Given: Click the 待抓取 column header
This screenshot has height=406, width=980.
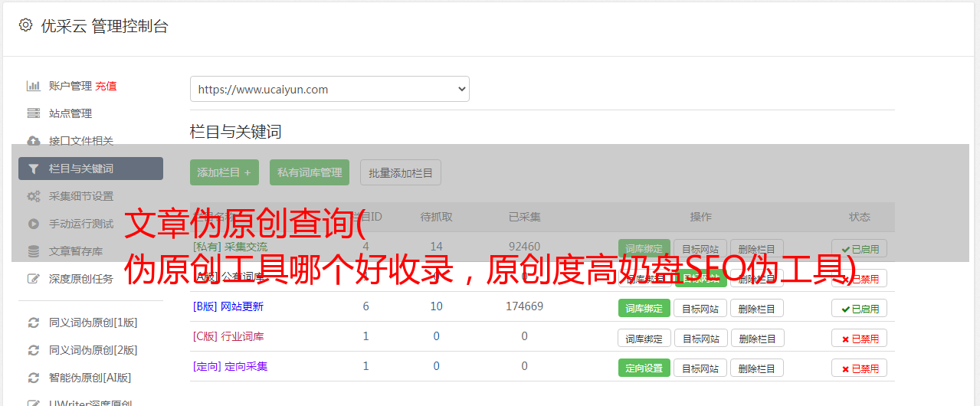Looking at the screenshot, I should tap(437, 217).
